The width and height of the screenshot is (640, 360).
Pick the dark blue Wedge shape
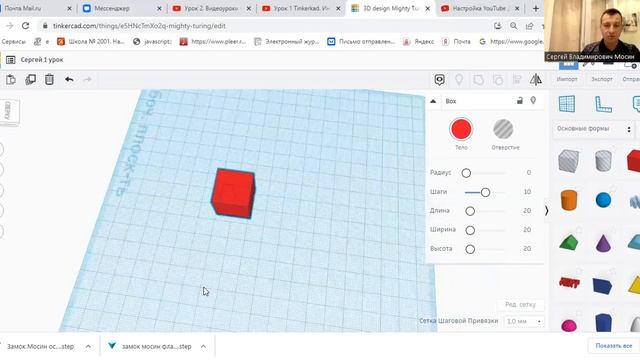pyautogui.click(x=602, y=286)
